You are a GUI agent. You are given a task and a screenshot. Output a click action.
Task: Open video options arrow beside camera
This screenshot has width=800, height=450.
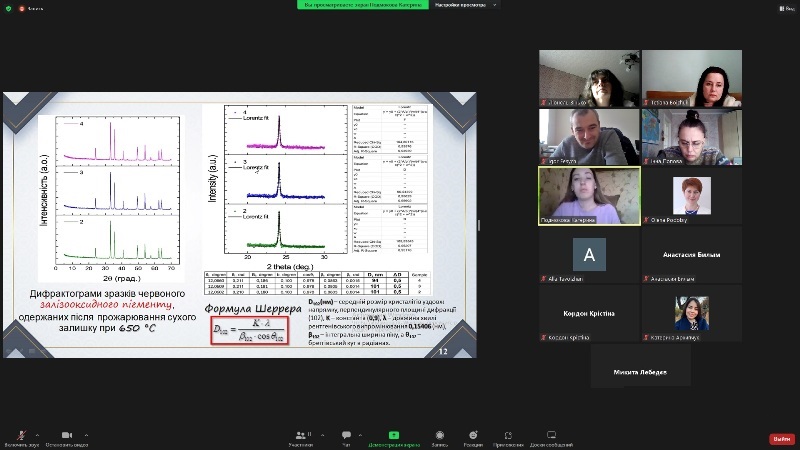[86, 435]
